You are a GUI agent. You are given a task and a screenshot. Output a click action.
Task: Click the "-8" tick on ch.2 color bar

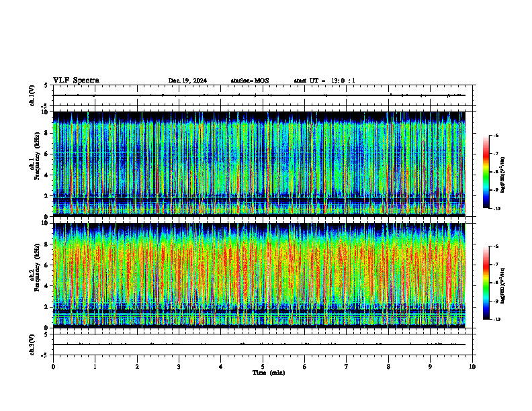pyautogui.click(x=496, y=283)
